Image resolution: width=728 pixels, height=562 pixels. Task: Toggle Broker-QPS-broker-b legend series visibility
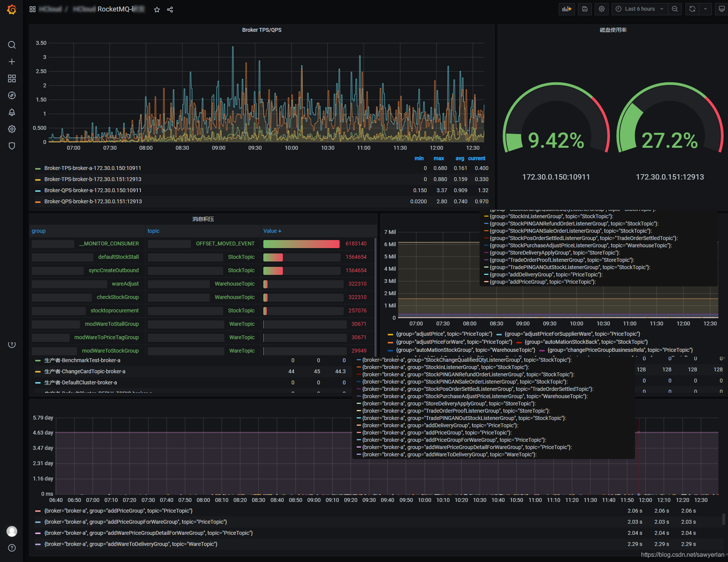93,201
